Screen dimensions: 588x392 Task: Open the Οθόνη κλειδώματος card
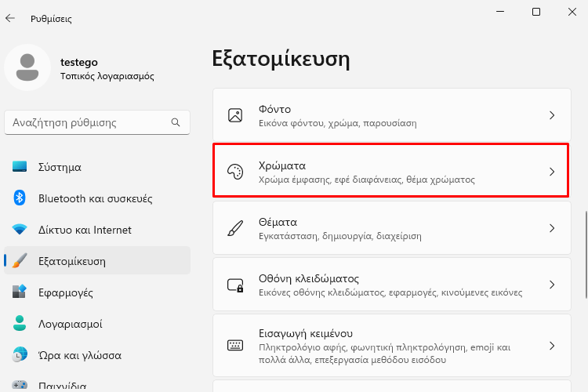[392, 285]
